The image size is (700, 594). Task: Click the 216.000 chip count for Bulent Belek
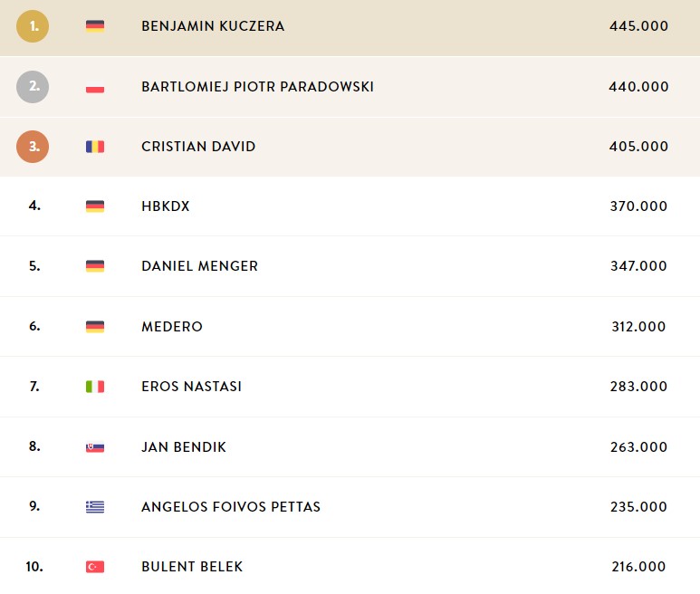click(638, 567)
